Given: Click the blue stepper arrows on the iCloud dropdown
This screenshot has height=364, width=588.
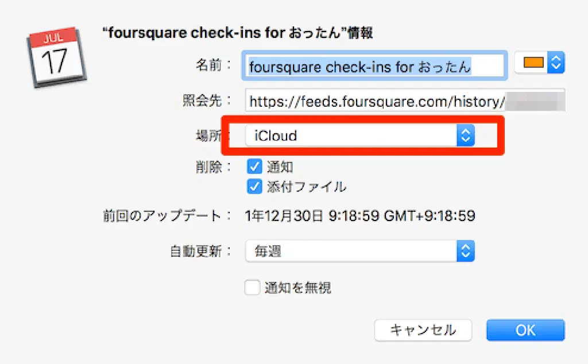Looking at the screenshot, I should click(x=465, y=136).
